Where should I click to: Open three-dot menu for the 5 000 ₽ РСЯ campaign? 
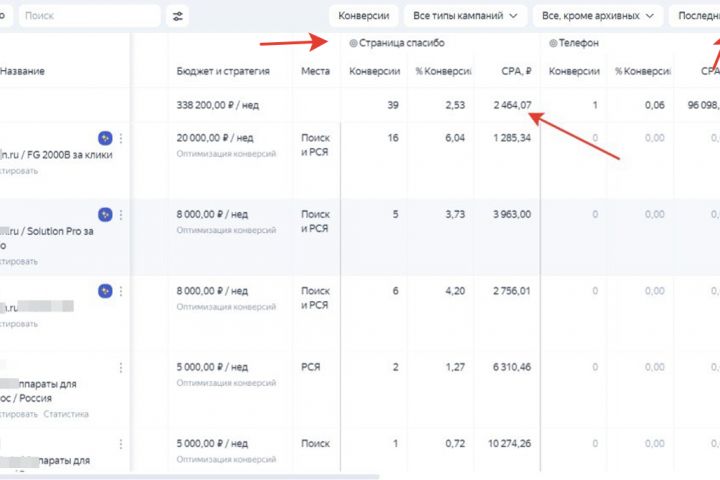121,367
